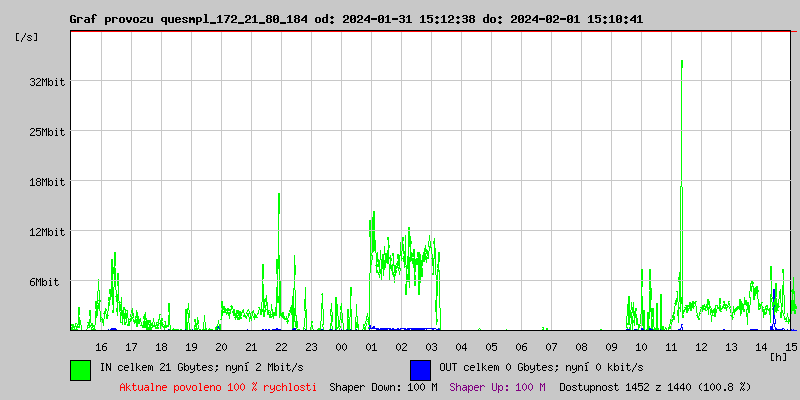Viewport: 800px width, 400px height.
Task: Click the blue OUT legend swatch
Action: click(420, 369)
